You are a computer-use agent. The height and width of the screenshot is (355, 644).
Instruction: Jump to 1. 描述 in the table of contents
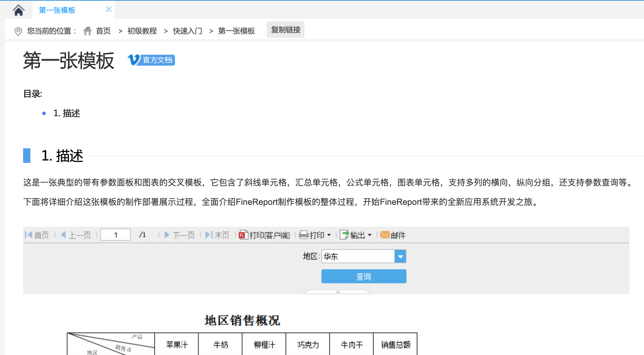67,113
